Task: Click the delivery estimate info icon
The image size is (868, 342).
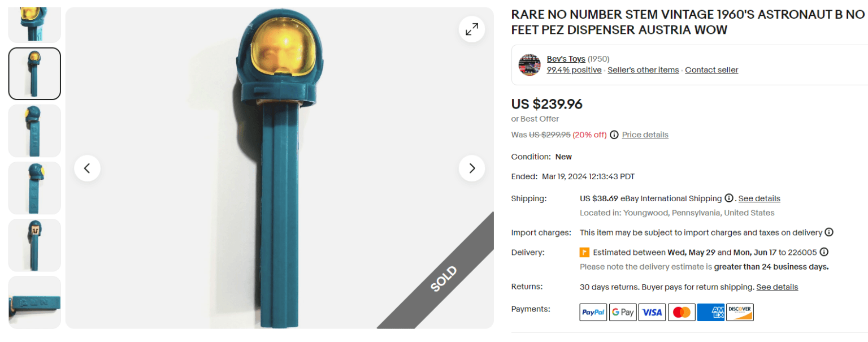Action: click(824, 252)
